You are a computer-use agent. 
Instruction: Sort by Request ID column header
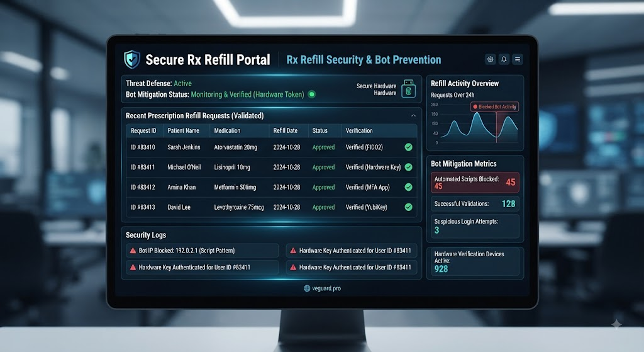coord(143,130)
